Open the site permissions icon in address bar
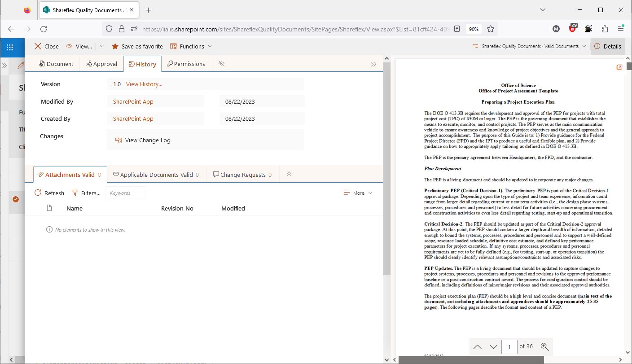Viewport: 632px width, 364px height. point(134,29)
